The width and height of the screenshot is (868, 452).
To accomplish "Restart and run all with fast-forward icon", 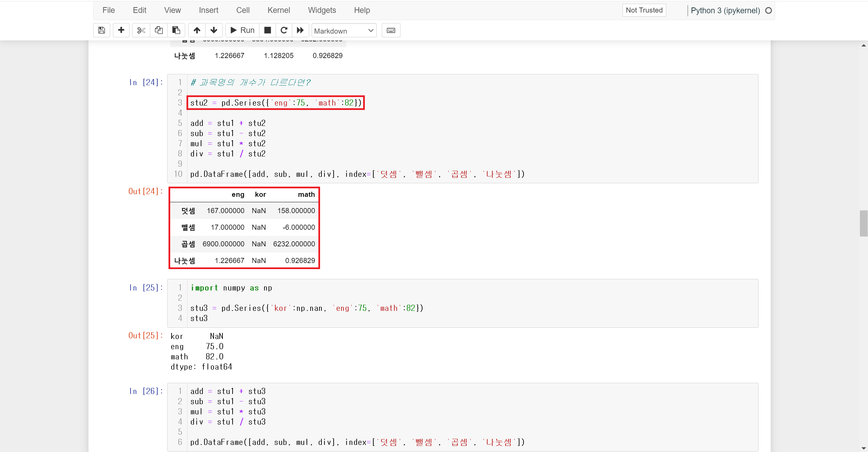I will point(300,30).
